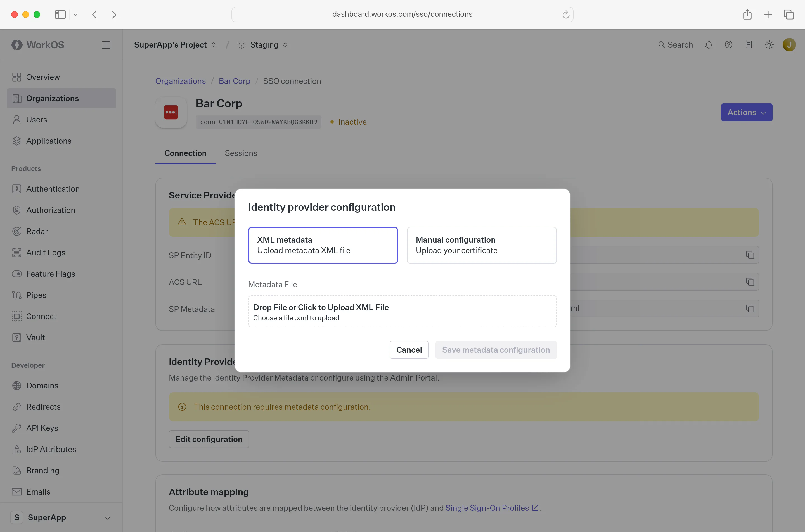Viewport: 805px width, 532px height.
Task: Toggle the light/dark theme sun icon
Action: click(x=769, y=45)
